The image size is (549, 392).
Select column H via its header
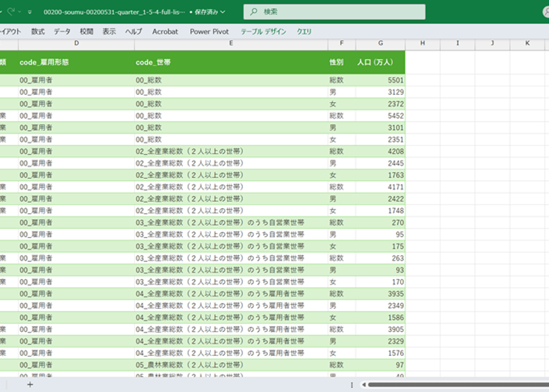point(422,43)
